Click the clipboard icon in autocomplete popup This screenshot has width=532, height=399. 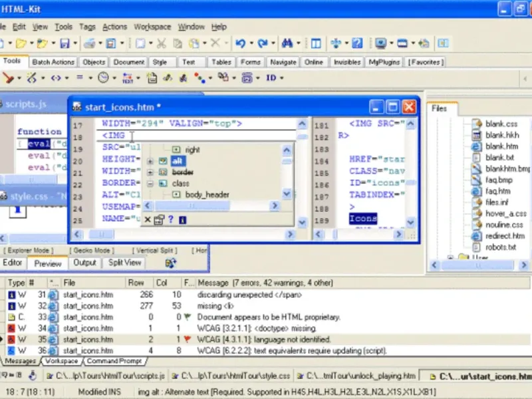point(159,219)
